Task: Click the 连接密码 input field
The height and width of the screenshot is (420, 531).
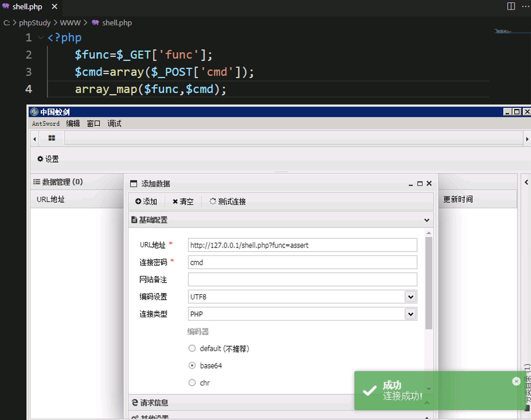Action: [x=302, y=262]
